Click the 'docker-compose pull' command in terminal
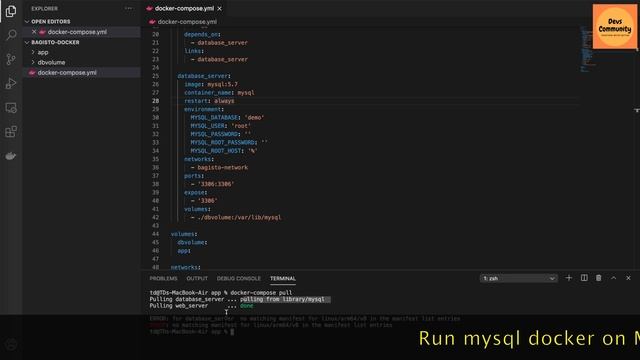640x360 pixels. click(x=261, y=293)
